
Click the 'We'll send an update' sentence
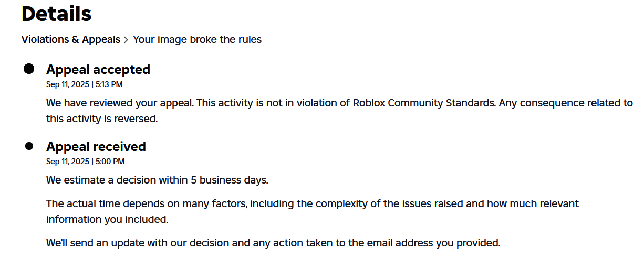tap(273, 243)
